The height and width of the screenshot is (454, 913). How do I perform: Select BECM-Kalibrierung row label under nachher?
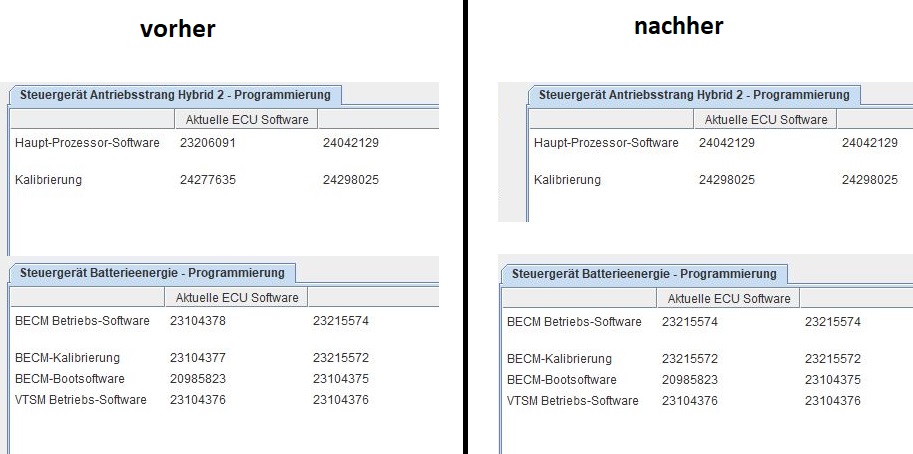tap(559, 359)
